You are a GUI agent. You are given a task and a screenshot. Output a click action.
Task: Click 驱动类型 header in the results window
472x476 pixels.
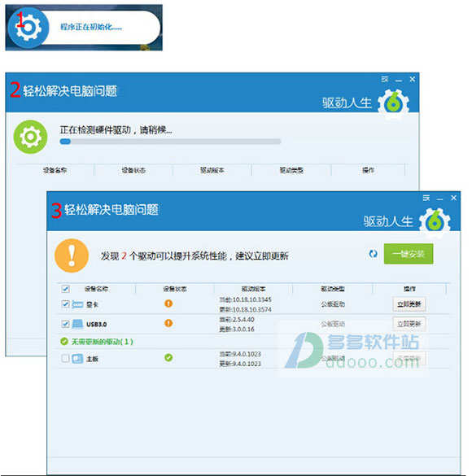coord(333,289)
